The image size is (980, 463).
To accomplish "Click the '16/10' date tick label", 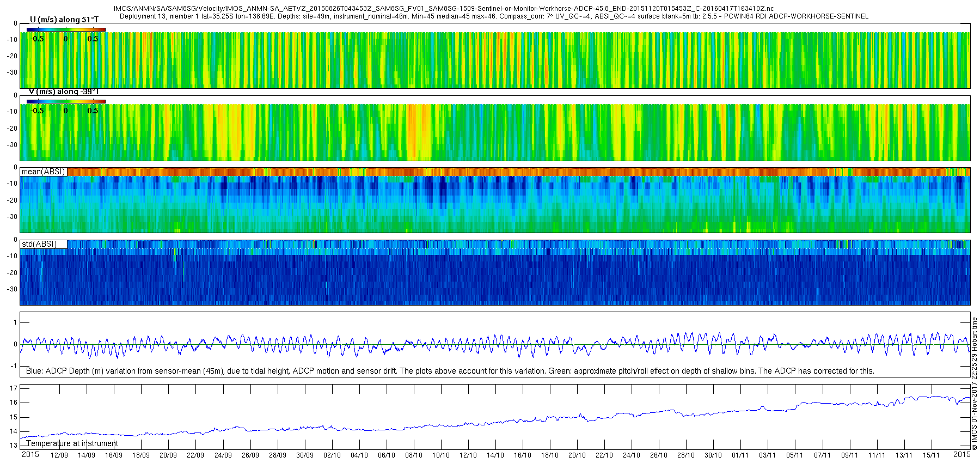I will (x=522, y=455).
